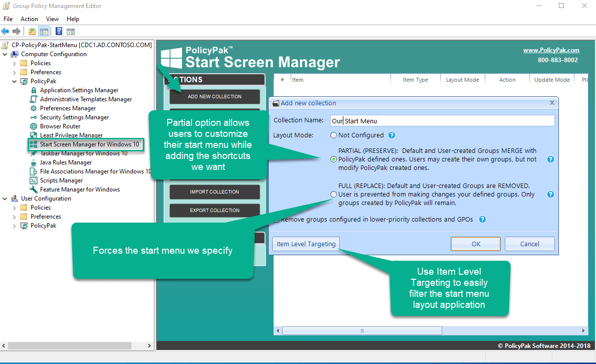Click the Browser Router globe icon

(x=34, y=126)
